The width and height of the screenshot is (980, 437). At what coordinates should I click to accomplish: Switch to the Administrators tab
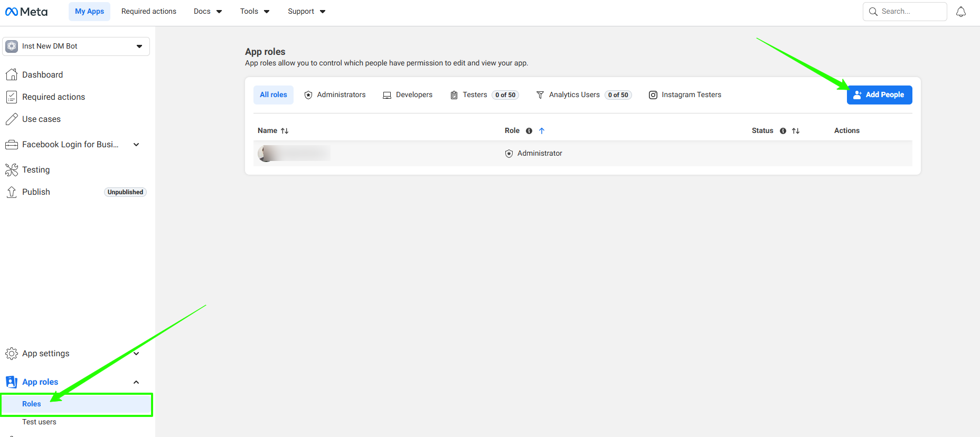[335, 95]
